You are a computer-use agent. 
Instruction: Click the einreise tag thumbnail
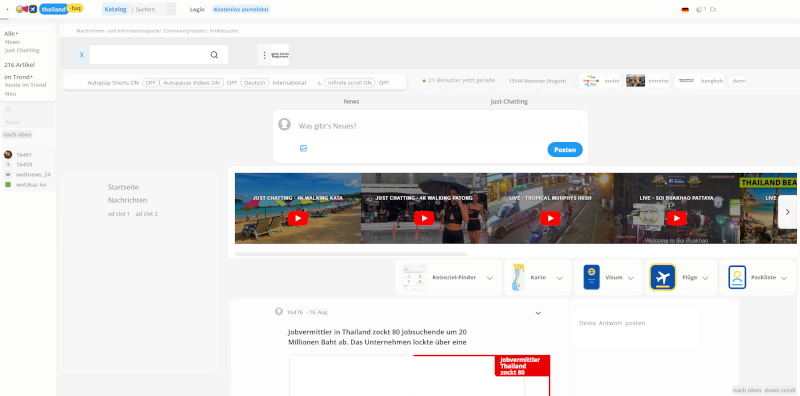pyautogui.click(x=635, y=81)
